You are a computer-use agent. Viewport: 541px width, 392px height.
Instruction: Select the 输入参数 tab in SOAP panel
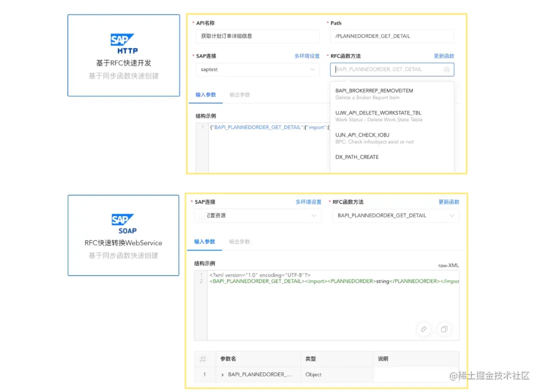204,241
